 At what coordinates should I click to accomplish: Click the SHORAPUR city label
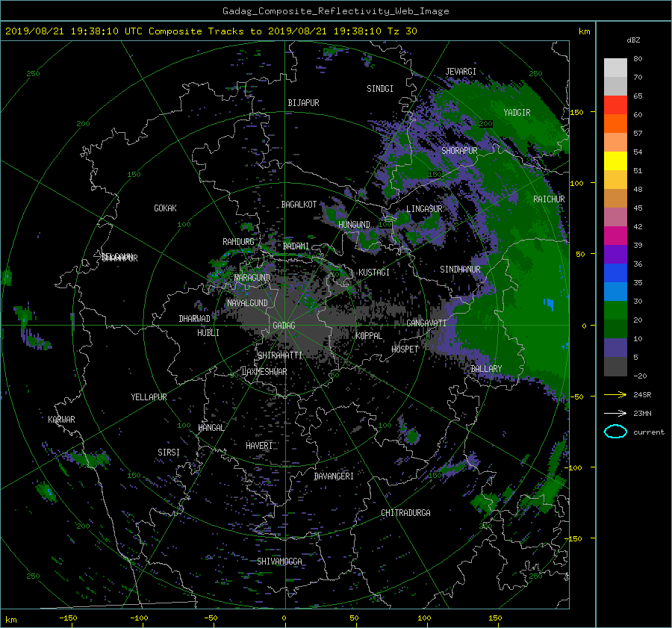coord(459,151)
